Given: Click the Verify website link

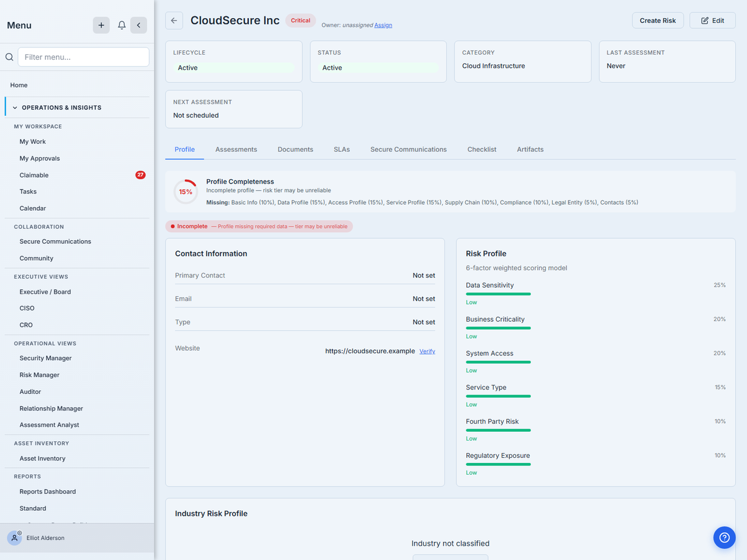Looking at the screenshot, I should [x=427, y=352].
